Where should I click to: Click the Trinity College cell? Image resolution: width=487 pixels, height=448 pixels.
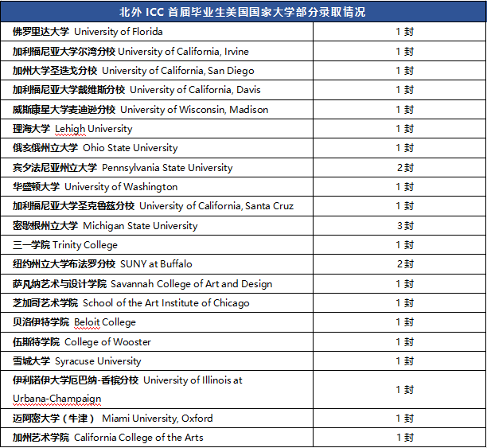click(x=157, y=245)
